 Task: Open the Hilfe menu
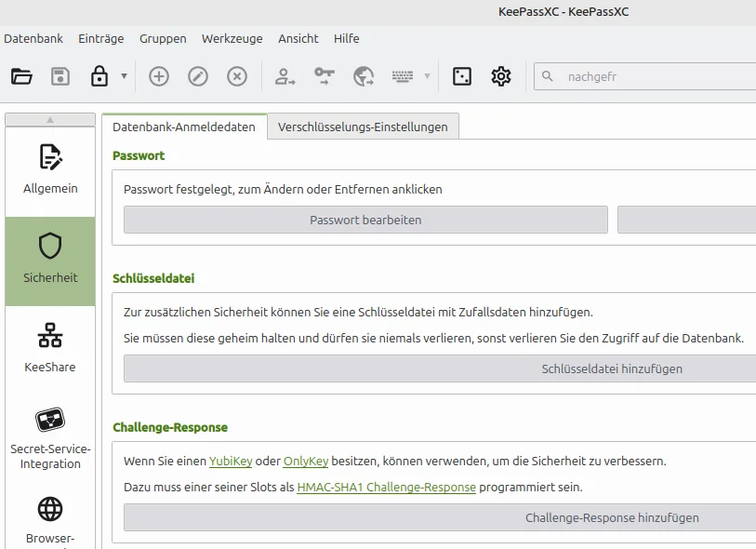coord(347,38)
